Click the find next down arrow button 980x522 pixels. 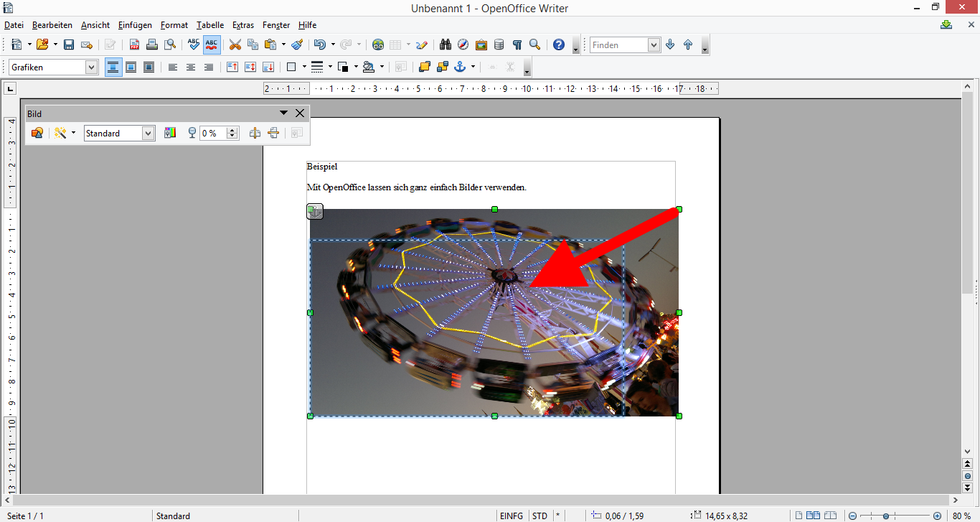tap(670, 45)
